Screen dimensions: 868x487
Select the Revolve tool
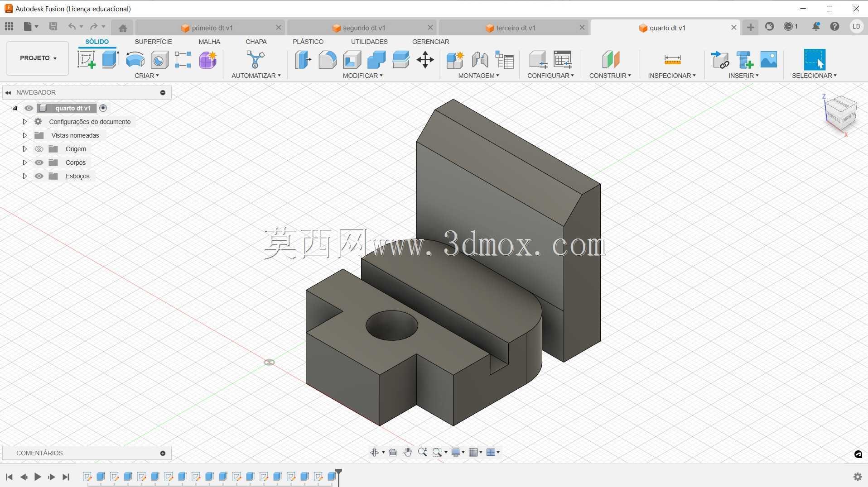135,60
